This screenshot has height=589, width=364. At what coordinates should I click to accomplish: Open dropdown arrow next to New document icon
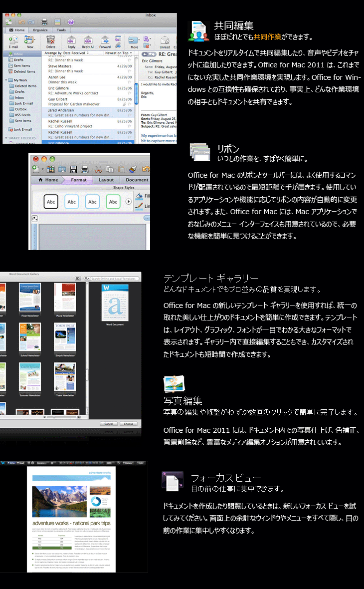coord(42,169)
